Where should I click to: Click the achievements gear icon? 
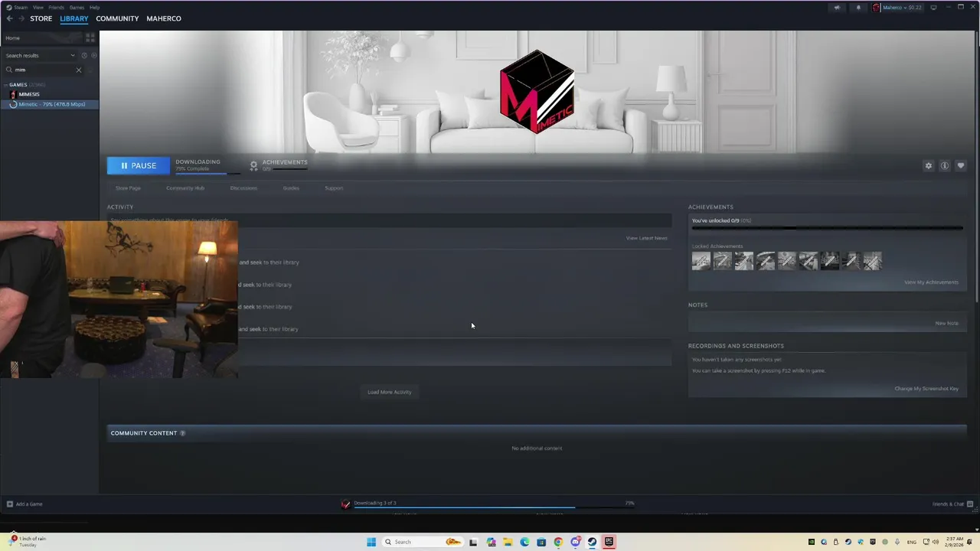[x=253, y=165]
